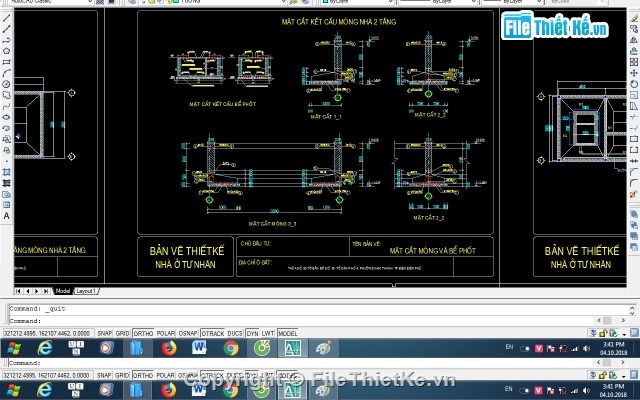Open the AutoCAD Classic workspace dropdown
The width and height of the screenshot is (640, 400).
point(90,2)
